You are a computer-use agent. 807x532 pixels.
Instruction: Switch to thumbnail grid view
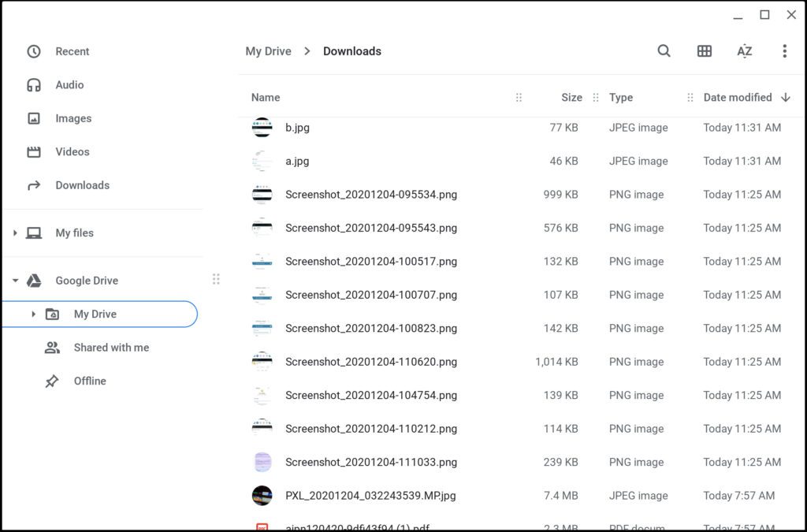[x=705, y=51]
